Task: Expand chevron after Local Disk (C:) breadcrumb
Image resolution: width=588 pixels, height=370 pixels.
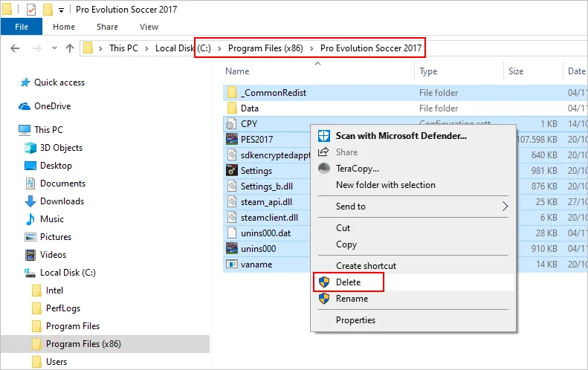Action: (220, 48)
